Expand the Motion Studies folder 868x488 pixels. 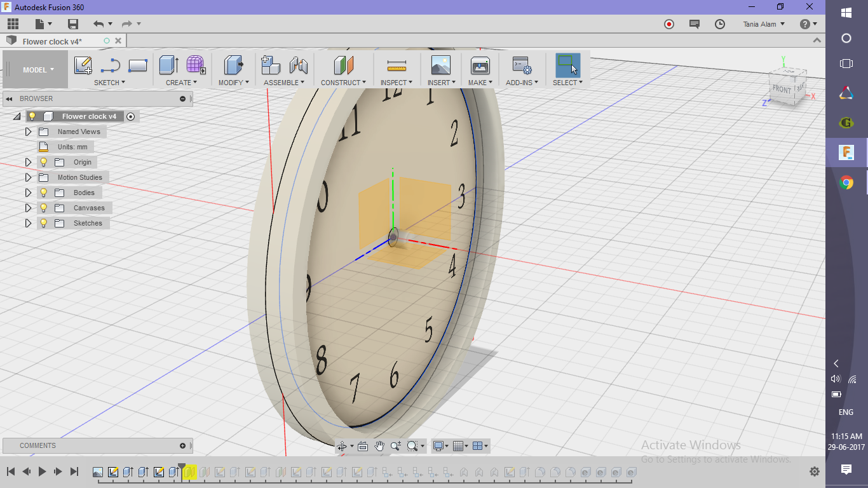28,177
